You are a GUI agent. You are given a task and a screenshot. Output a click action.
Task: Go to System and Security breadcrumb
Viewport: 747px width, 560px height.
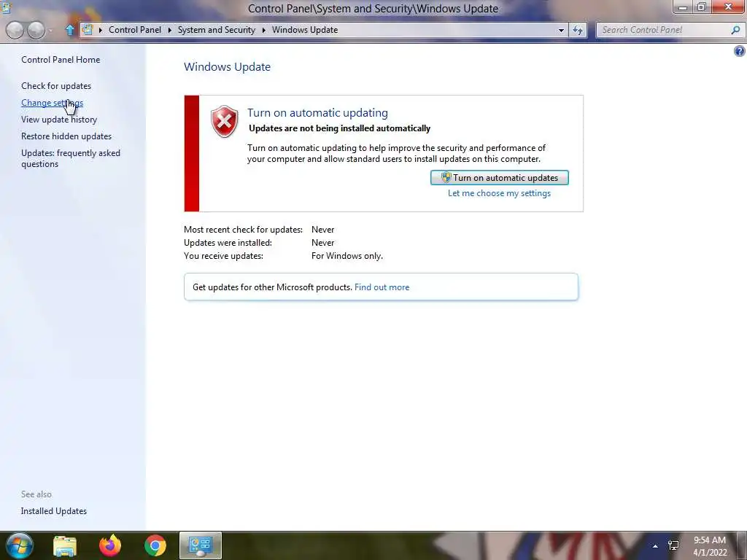(216, 29)
